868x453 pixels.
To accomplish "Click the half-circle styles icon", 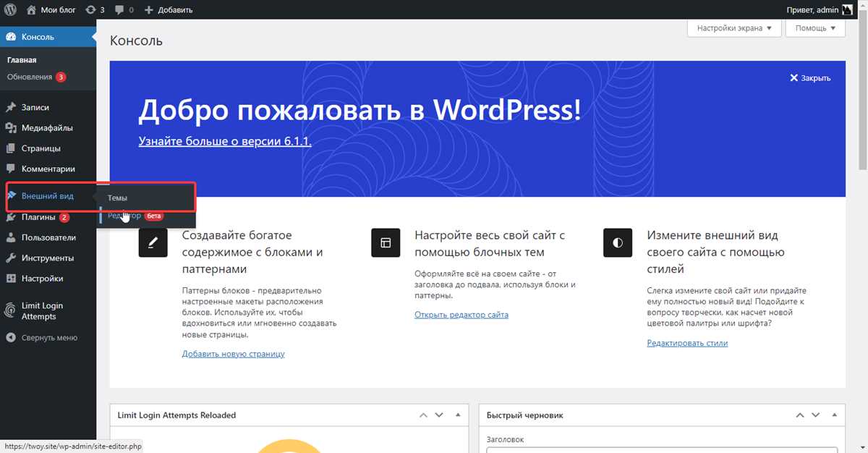I will [x=618, y=243].
